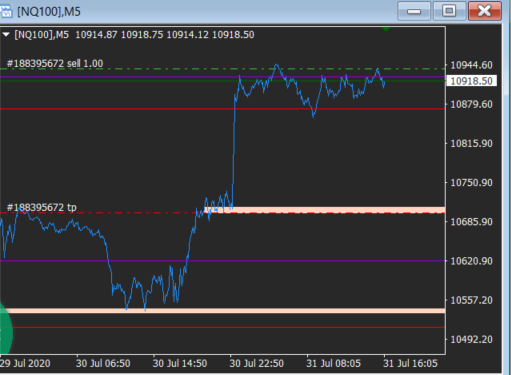Click the [NQ100],M5 title bar text
The height and width of the screenshot is (375, 511).
[49, 12]
